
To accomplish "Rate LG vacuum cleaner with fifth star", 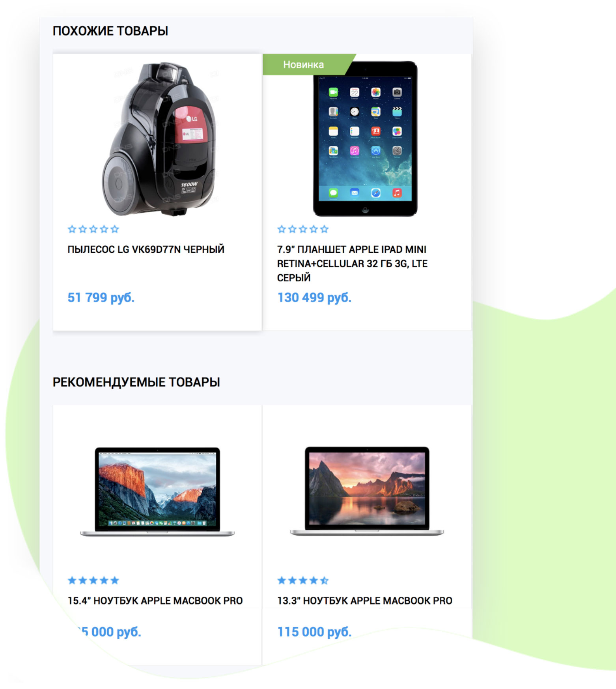I will (114, 229).
